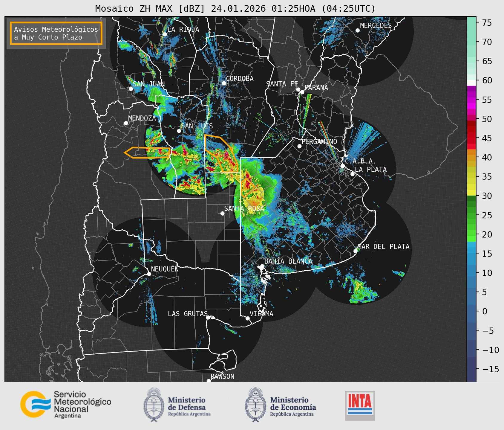Click the white dot marking Mar del Plata
Image resolution: width=504 pixels, height=430 pixels.
pos(356,251)
